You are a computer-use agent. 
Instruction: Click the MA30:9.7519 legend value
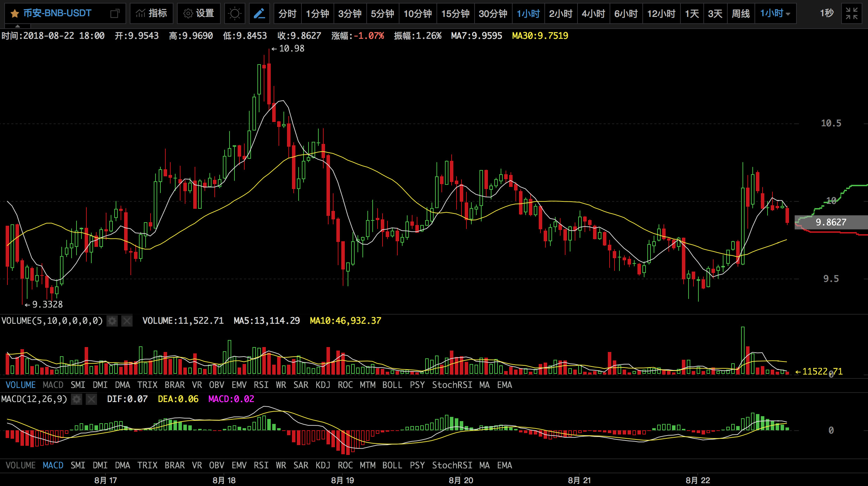(x=540, y=36)
